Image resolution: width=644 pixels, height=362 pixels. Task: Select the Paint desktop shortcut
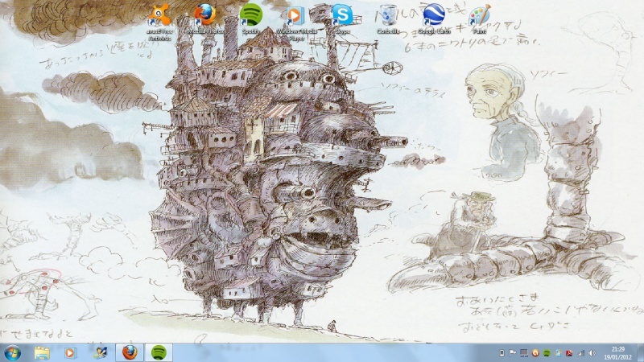[479, 19]
